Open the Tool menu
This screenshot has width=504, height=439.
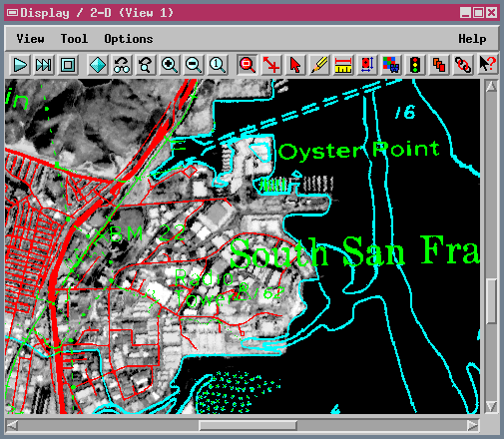(74, 39)
